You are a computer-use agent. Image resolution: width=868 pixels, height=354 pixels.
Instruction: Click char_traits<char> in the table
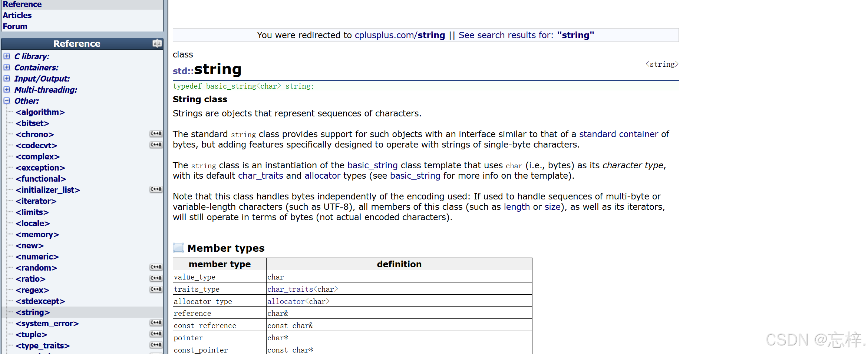click(303, 289)
